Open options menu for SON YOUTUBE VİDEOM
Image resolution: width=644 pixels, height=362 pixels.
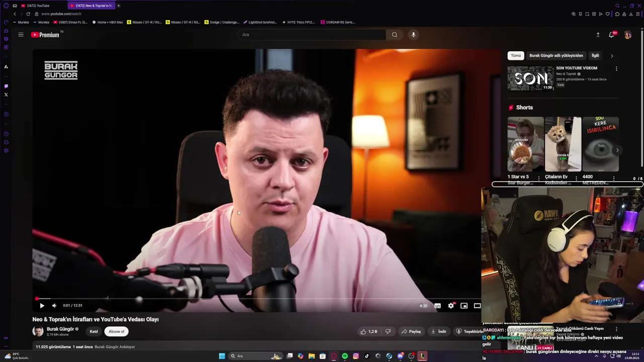616,68
